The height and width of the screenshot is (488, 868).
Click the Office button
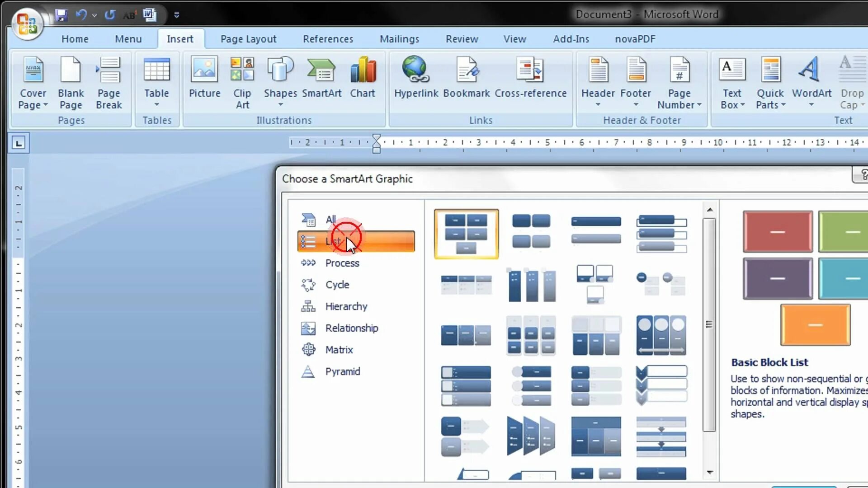click(27, 23)
